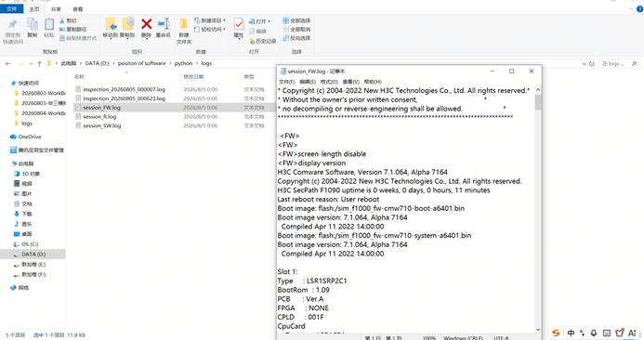Open Notepad 帮助(H) menu

[373, 82]
